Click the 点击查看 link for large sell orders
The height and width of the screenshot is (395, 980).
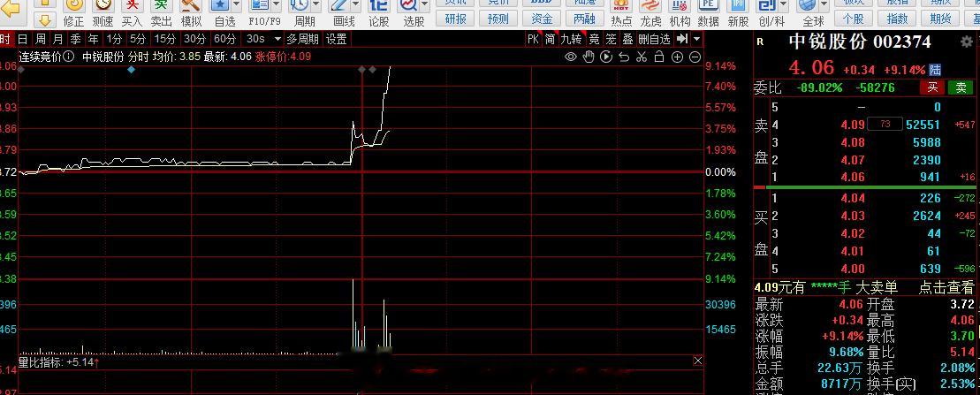pyautogui.click(x=946, y=287)
